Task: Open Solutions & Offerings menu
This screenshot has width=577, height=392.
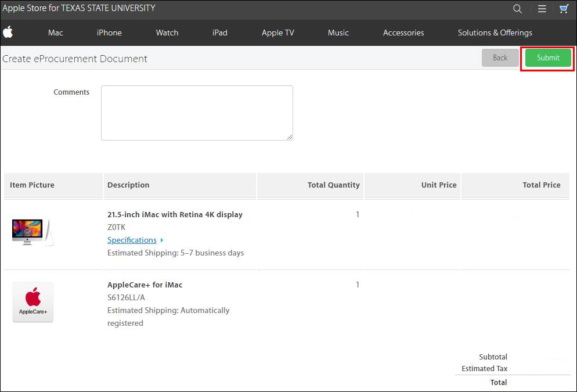Action: pos(495,33)
